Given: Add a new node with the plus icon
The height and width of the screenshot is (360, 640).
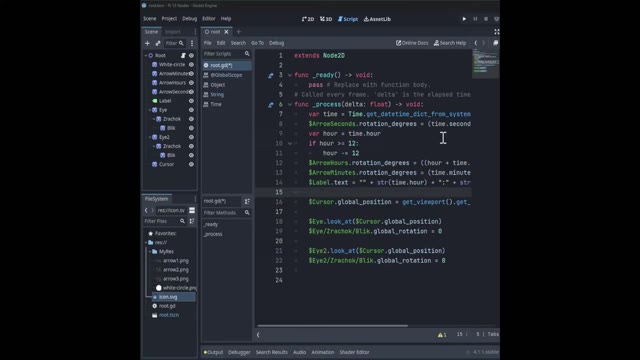Looking at the screenshot, I should tap(147, 43).
